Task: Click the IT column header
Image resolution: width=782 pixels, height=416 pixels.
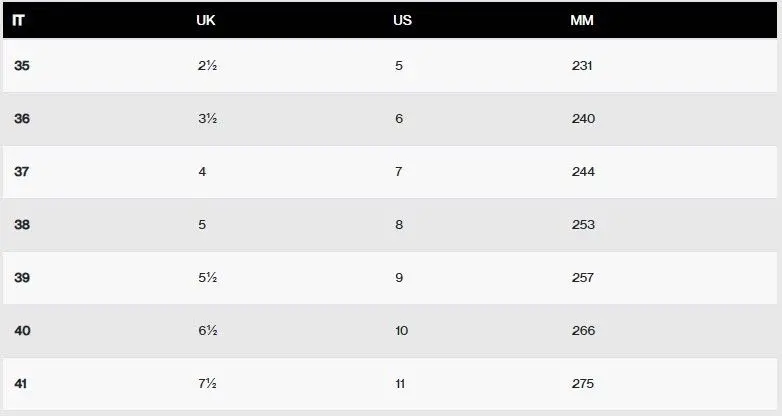Action: coord(18,20)
